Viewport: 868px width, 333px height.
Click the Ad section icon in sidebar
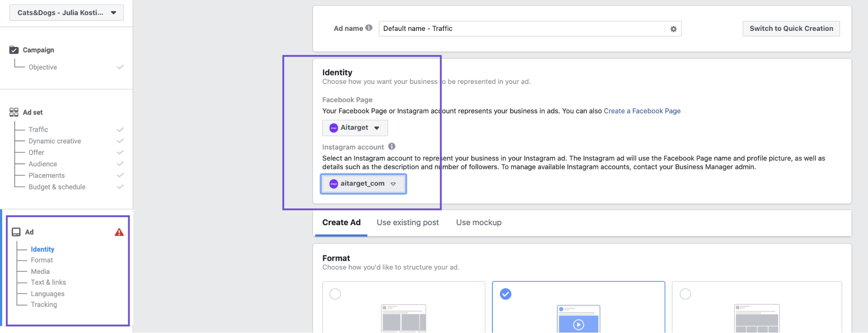pyautogui.click(x=16, y=232)
